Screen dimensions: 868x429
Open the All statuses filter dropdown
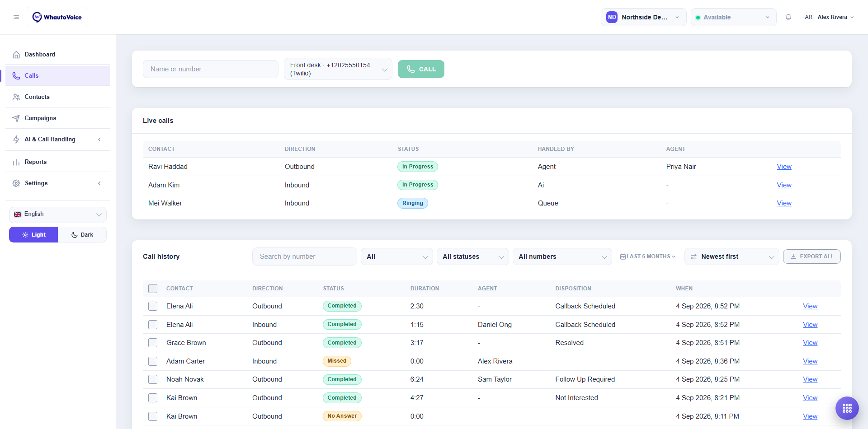click(473, 256)
